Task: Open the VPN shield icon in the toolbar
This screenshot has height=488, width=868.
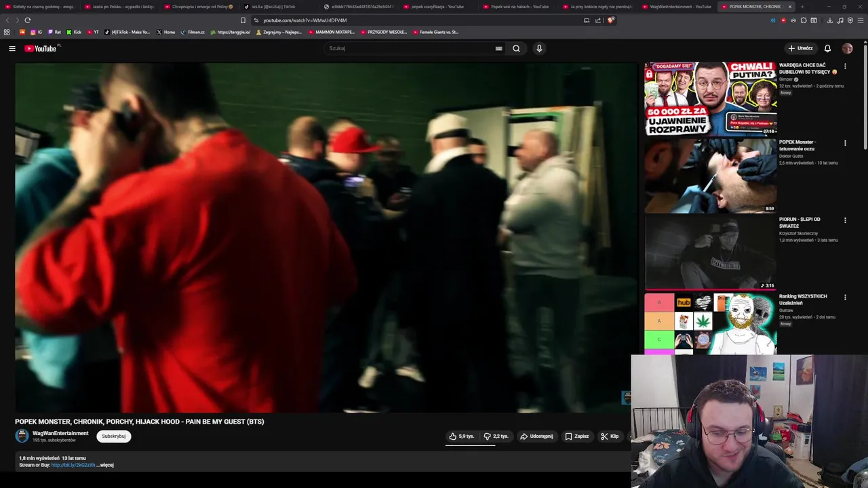Action: (x=850, y=20)
